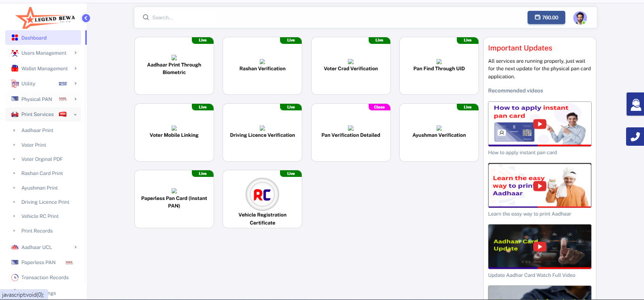The width and height of the screenshot is (644, 300).
Task: Open Vehicle Registration Certificate card label
Action: [263, 218]
